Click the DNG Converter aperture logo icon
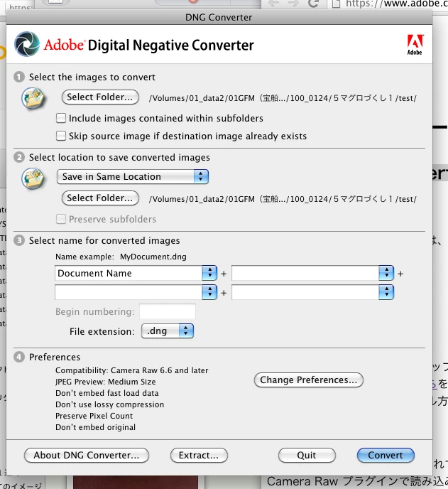 pos(27,44)
